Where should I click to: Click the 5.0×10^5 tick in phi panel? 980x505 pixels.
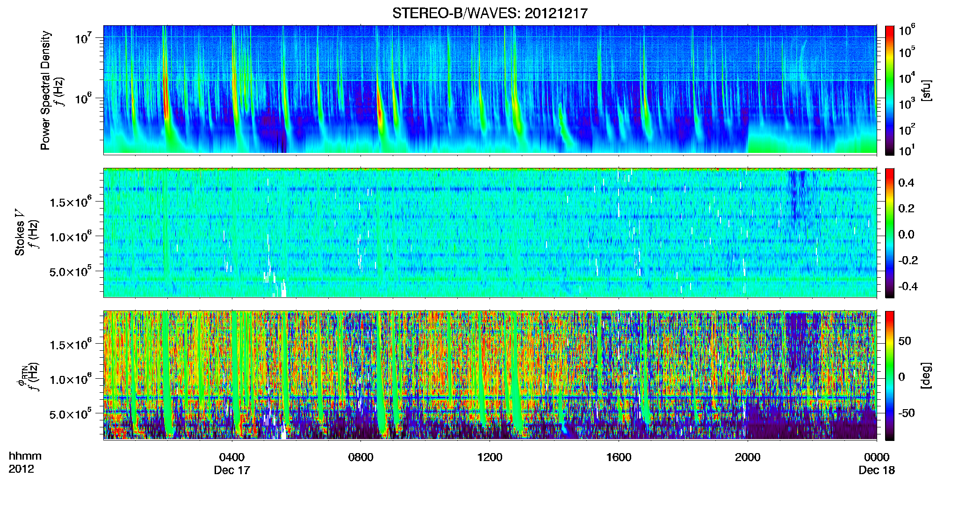(x=71, y=414)
